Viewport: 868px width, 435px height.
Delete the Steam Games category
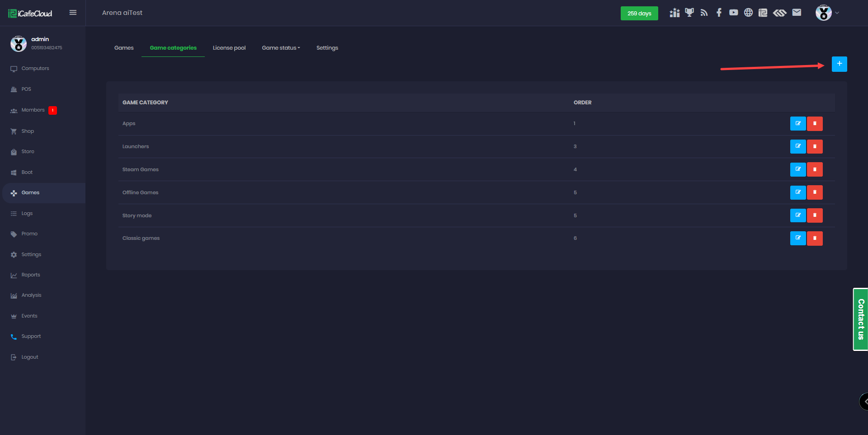coord(815,169)
